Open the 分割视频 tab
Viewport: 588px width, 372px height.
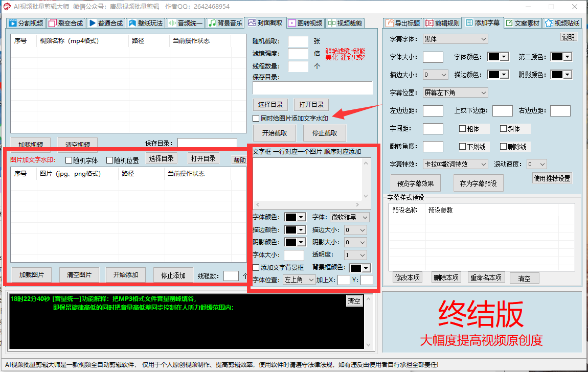(26, 23)
